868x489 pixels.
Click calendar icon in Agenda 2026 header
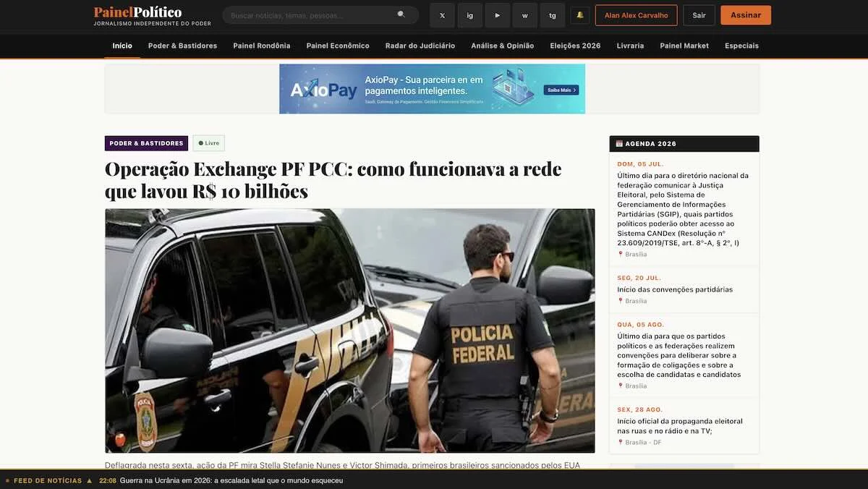tap(619, 143)
